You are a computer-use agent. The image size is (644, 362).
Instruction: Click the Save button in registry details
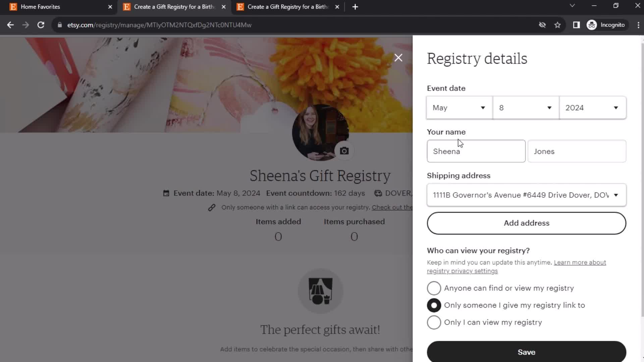click(526, 352)
